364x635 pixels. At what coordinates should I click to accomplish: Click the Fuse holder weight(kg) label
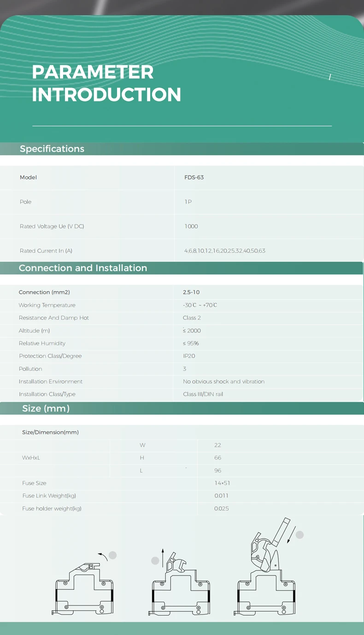(52, 509)
